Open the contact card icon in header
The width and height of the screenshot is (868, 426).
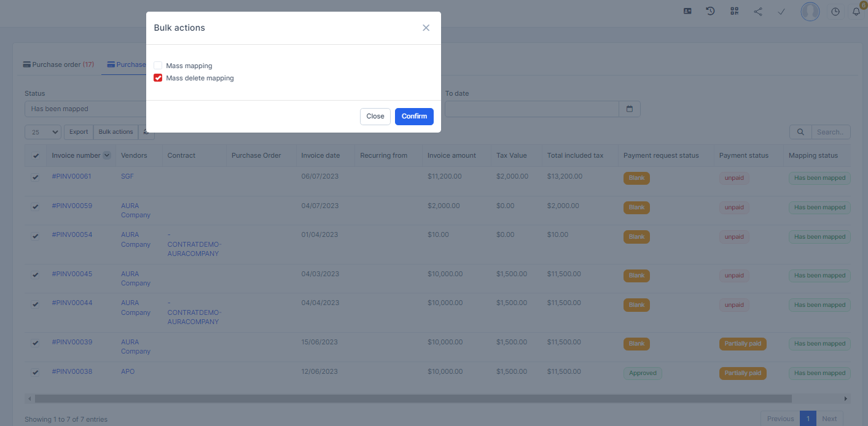688,11
